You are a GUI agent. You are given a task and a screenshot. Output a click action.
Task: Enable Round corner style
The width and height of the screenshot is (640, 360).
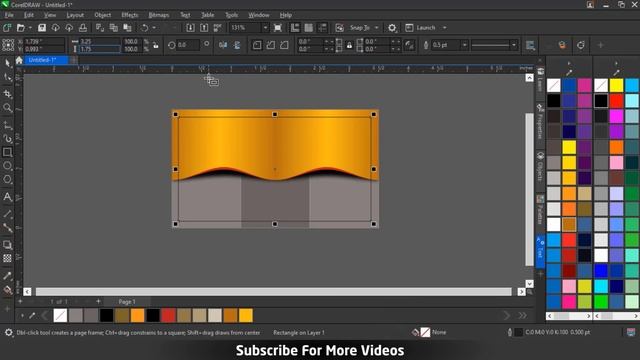[257, 45]
